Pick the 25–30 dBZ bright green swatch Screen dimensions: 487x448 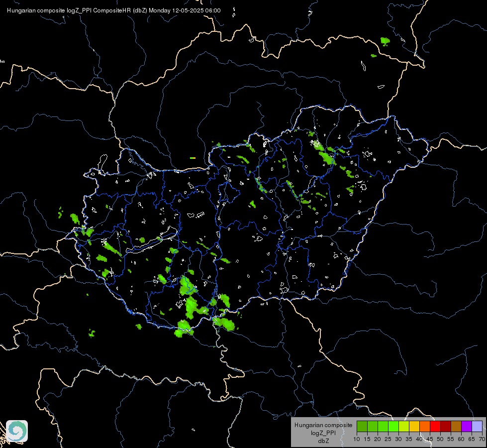tap(393, 426)
